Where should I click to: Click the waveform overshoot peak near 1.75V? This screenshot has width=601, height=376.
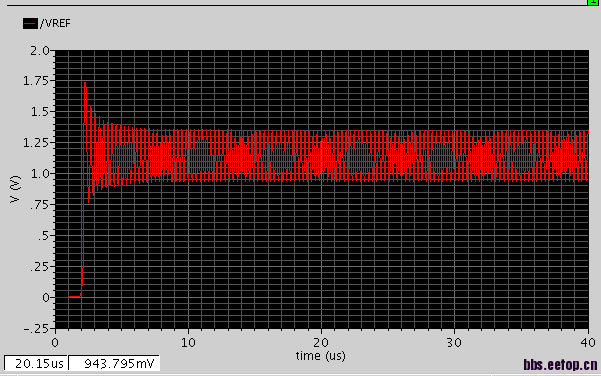click(85, 83)
